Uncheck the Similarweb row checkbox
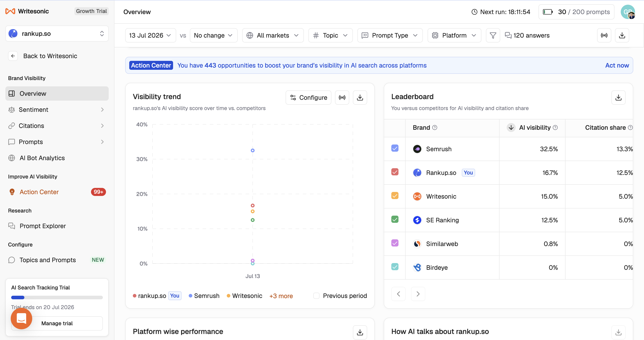The image size is (644, 340). click(x=395, y=243)
